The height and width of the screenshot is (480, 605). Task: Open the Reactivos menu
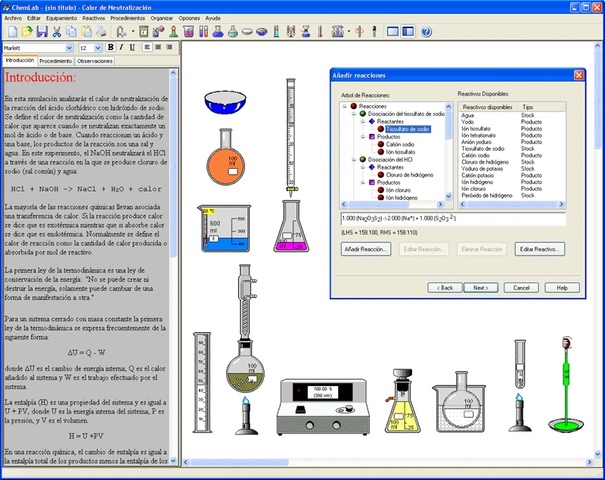93,18
